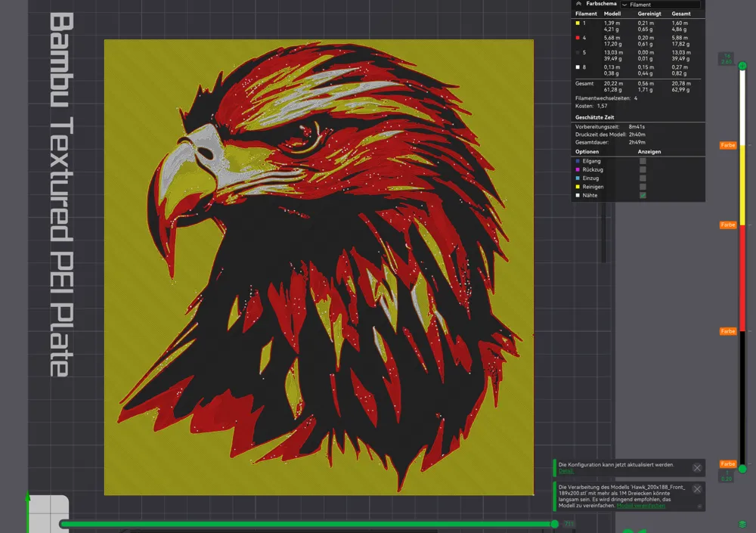Click the green layers stack icon

[742, 525]
